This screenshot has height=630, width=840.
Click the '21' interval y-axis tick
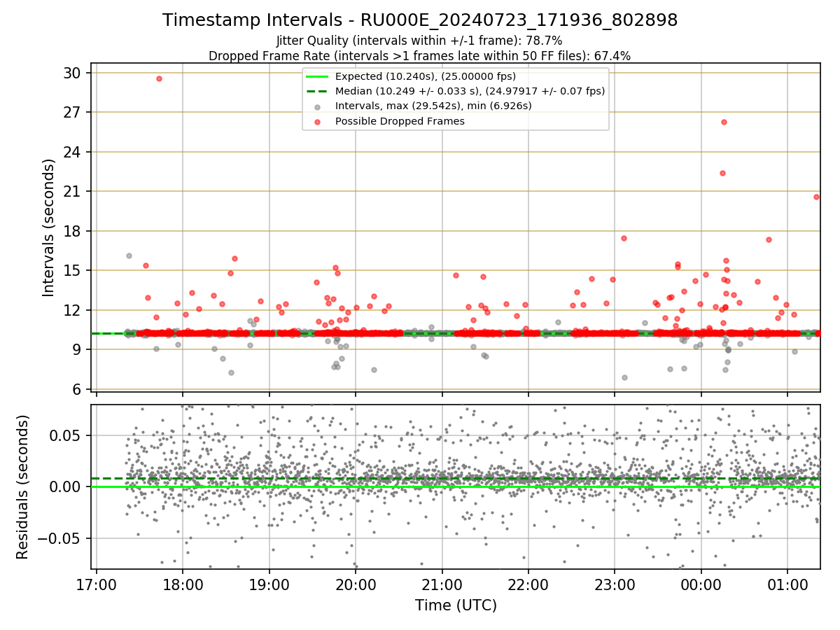tap(74, 191)
